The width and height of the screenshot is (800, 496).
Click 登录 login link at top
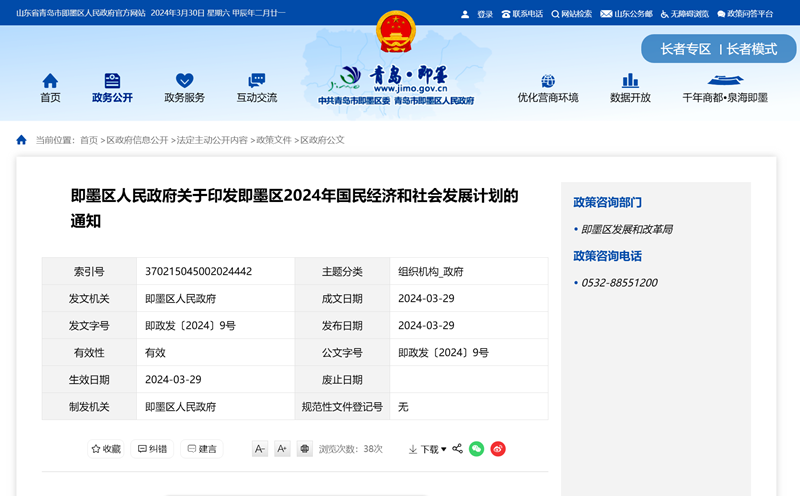(478, 14)
